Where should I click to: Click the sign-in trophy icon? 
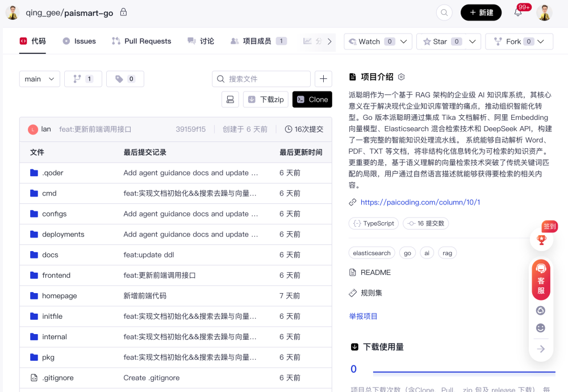[541, 240]
